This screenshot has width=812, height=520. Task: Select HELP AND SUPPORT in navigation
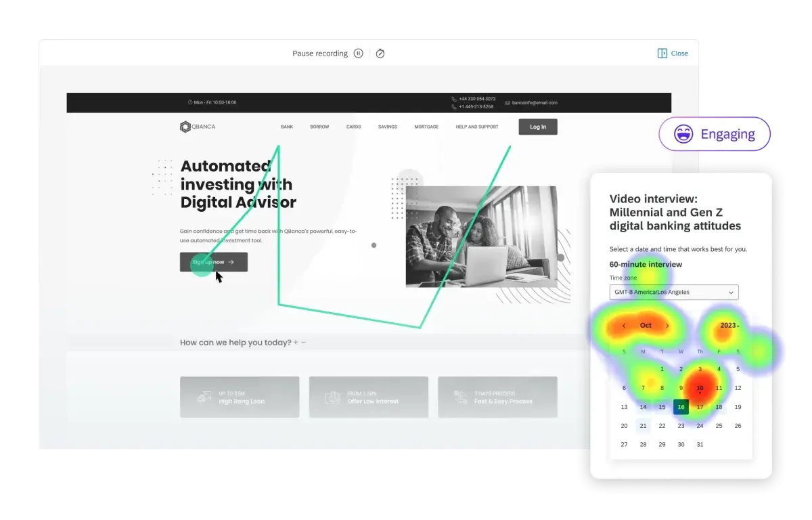[477, 127]
